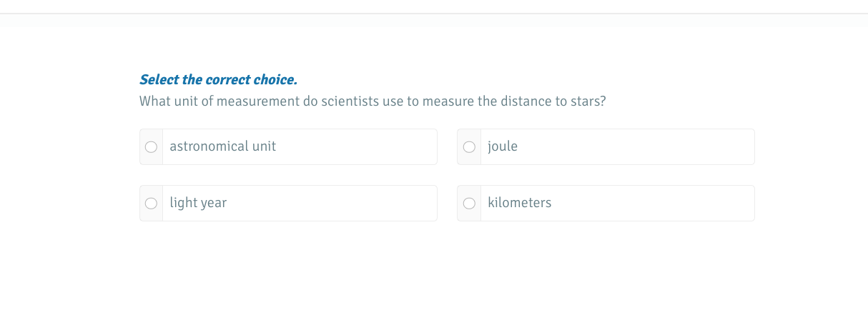The height and width of the screenshot is (320, 868).
Task: Click the 'astronomical unit' answer text
Action: point(222,146)
